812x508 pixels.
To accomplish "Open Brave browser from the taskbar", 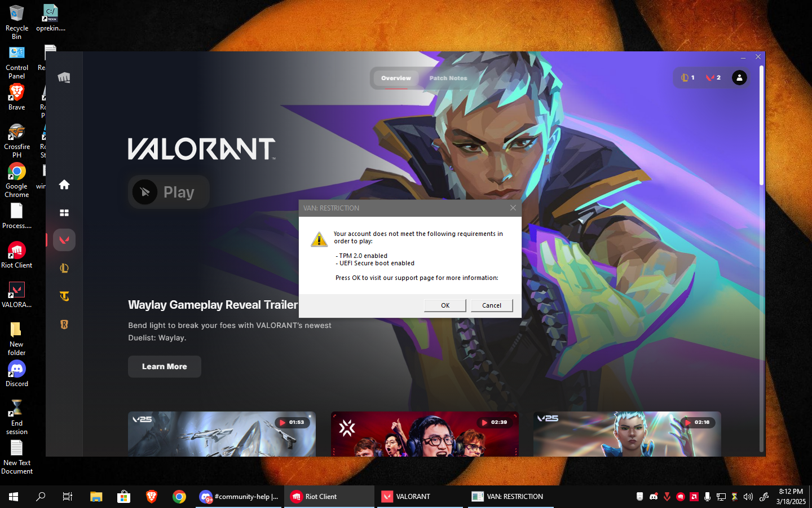I will [x=152, y=497].
